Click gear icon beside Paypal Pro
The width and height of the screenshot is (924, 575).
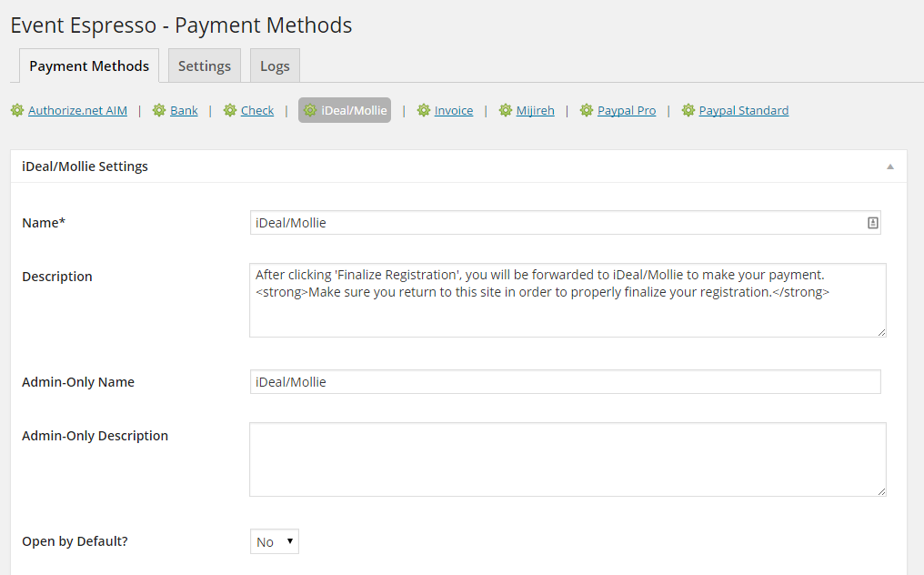pos(587,110)
